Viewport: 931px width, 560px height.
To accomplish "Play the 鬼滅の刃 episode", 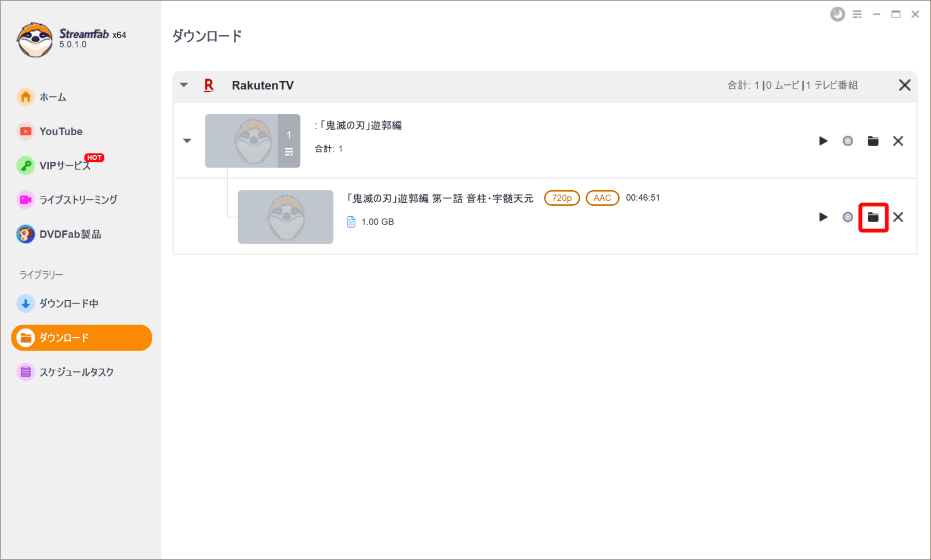I will coord(823,217).
